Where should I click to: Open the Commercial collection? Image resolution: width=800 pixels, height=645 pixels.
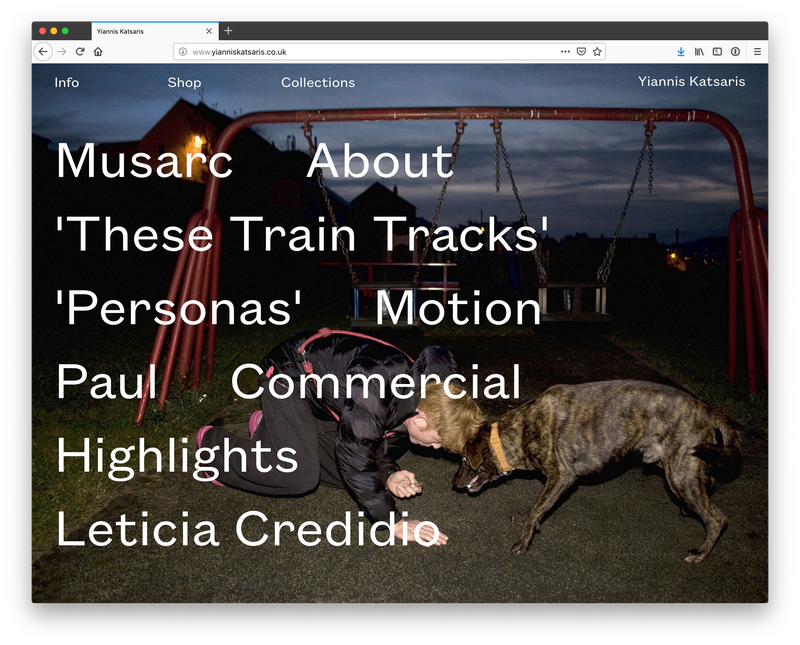click(376, 381)
